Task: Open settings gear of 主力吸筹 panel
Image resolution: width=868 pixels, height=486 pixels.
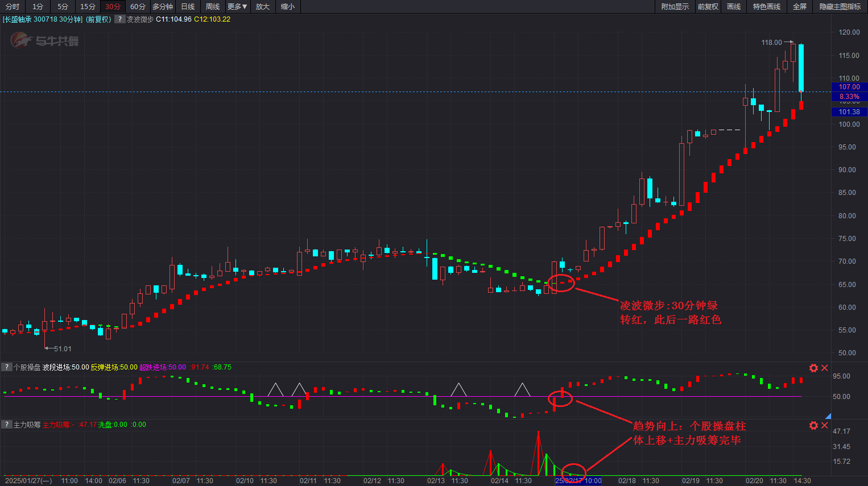Action: 813,425
